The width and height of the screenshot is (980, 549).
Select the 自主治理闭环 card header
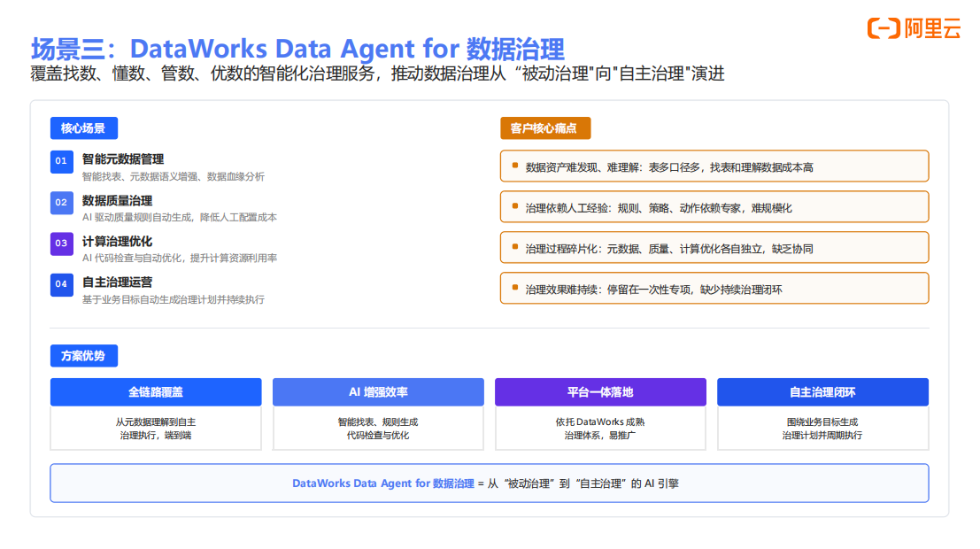822,392
